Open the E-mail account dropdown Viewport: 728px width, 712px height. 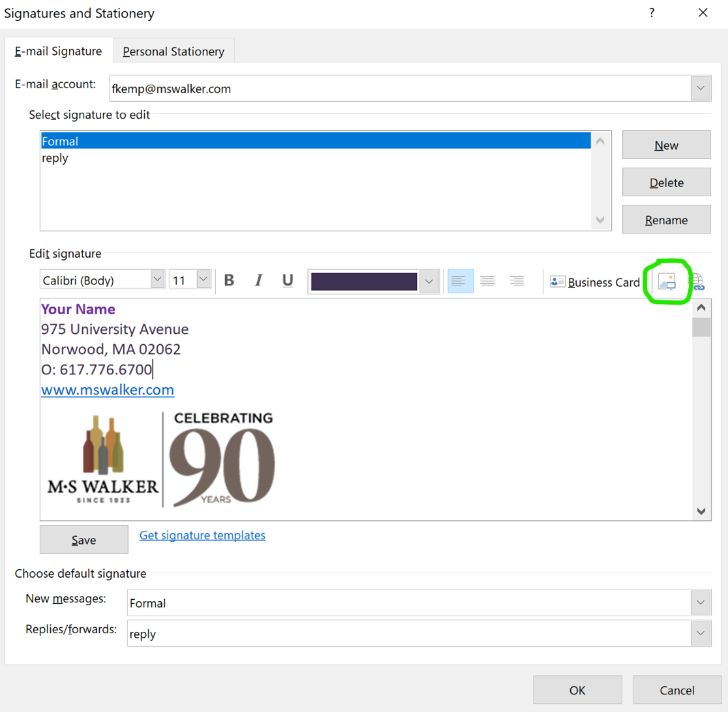pos(701,88)
